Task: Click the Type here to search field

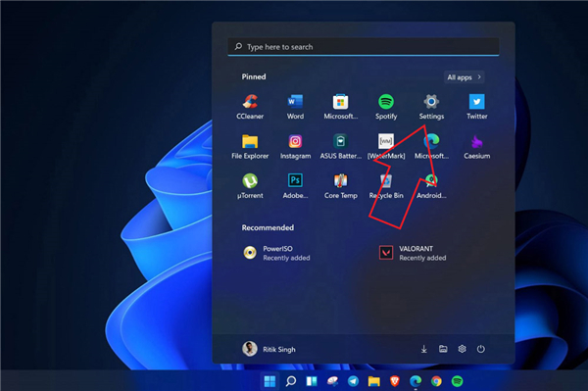Action: [363, 47]
